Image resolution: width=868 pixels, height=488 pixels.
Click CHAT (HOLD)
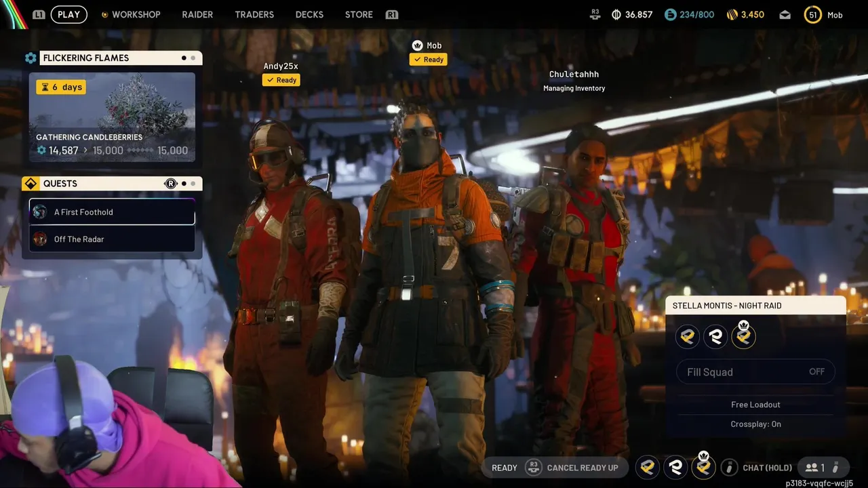(x=767, y=468)
